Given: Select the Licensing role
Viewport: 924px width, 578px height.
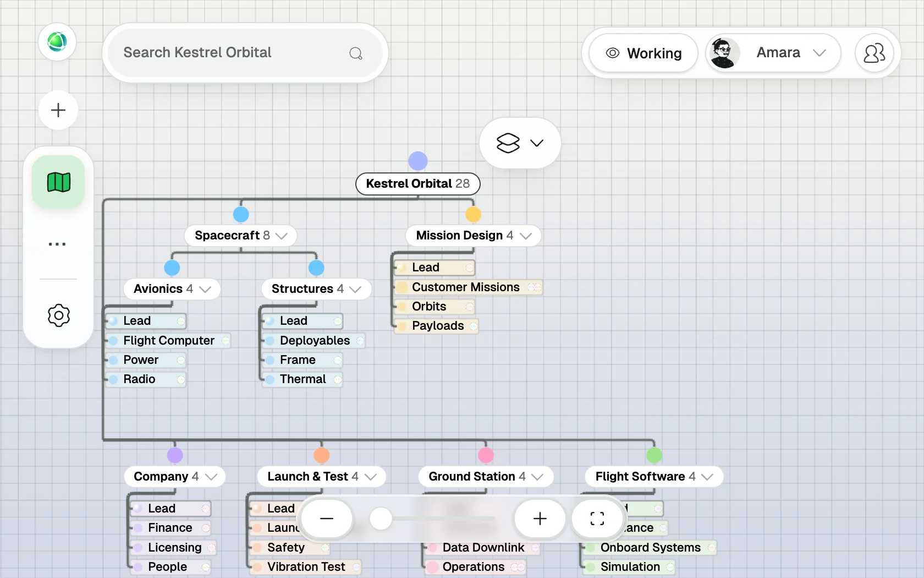Looking at the screenshot, I should pyautogui.click(x=174, y=548).
